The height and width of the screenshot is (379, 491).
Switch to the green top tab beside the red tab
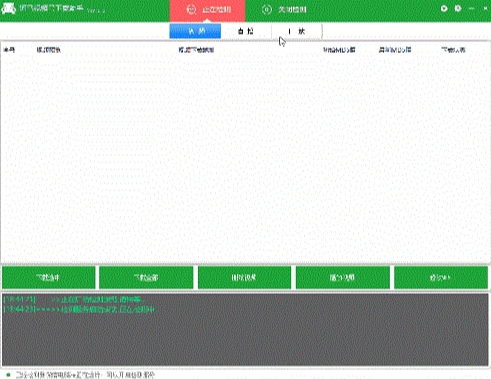pyautogui.click(x=283, y=10)
